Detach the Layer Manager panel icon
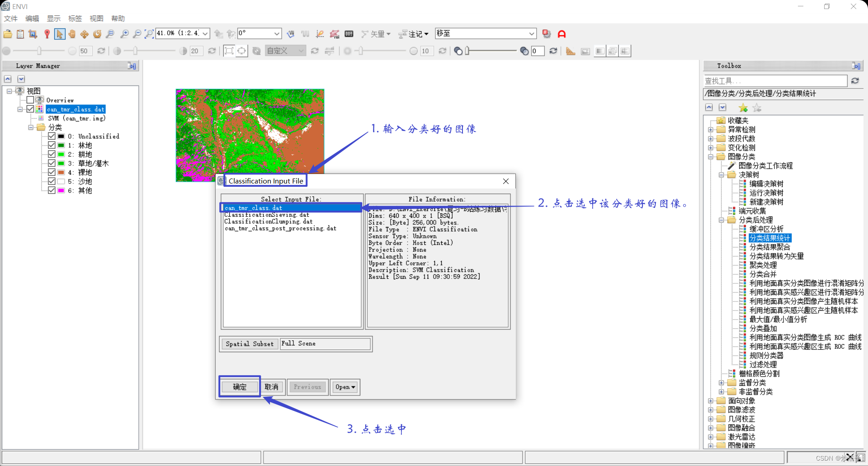Screen dimensions: 868x466 coord(132,66)
